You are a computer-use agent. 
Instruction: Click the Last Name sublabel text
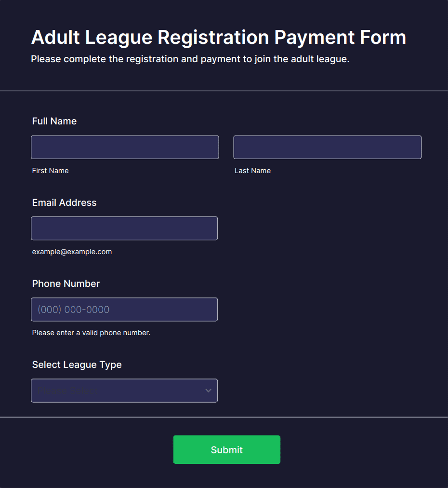[x=252, y=171]
